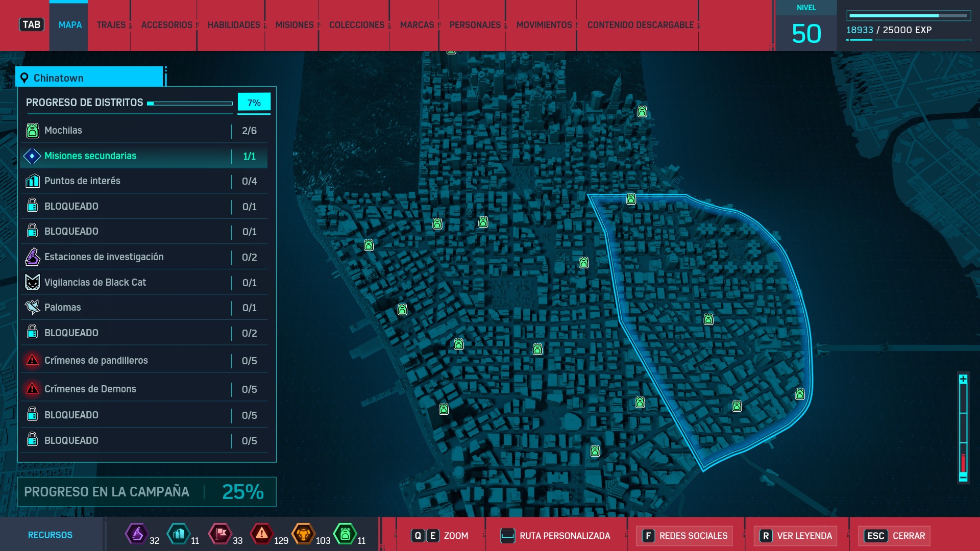
Task: Open the CONTENIDO DESCARGABLE tab
Action: coord(640,25)
